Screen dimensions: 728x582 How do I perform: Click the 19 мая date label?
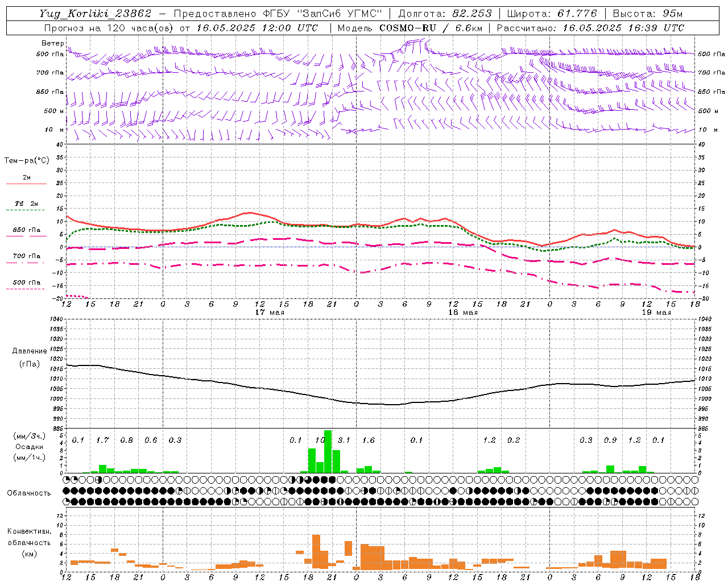point(656,313)
